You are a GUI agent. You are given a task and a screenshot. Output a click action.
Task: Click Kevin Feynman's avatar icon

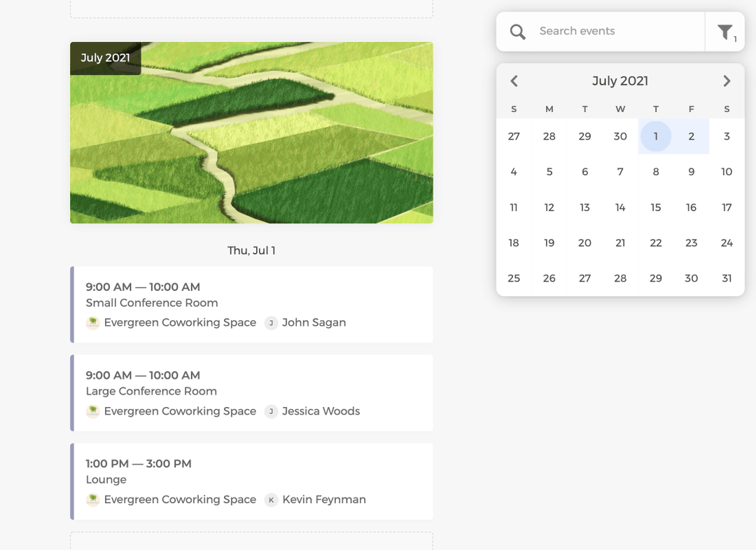[271, 500]
